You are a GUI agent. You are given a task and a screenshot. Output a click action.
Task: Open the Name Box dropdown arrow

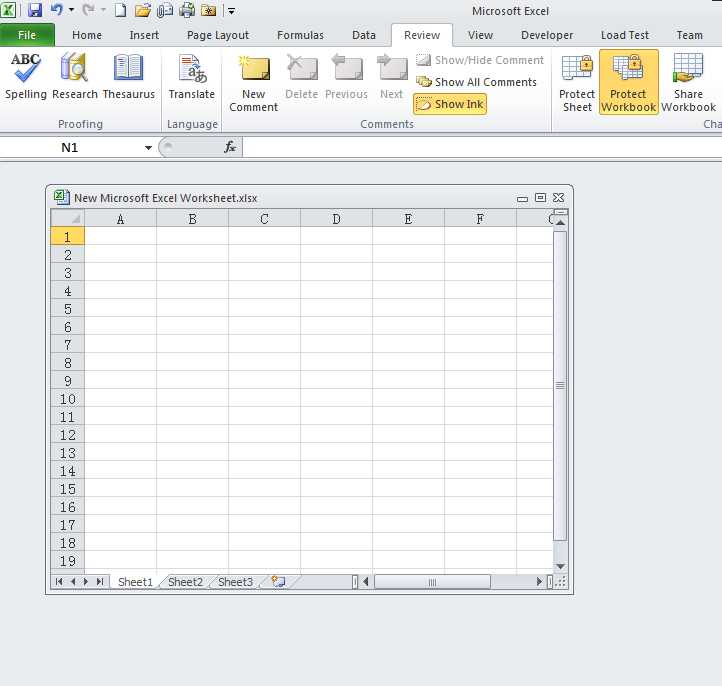click(148, 148)
